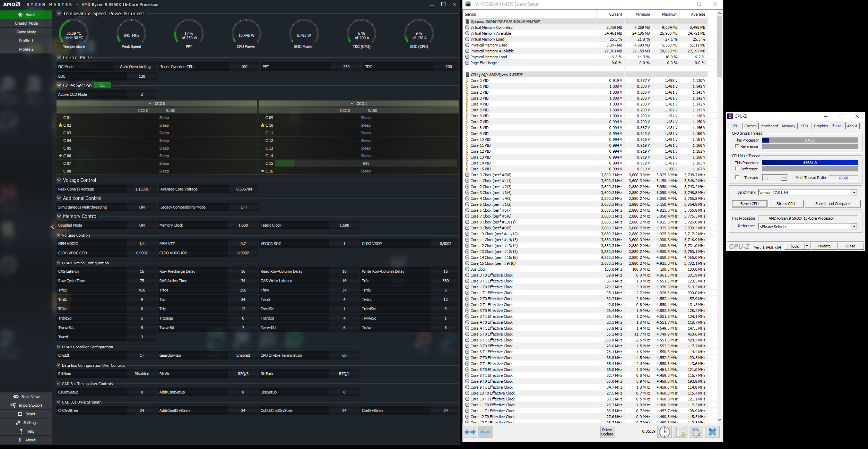Collapse the CCD 1 group chevron
Viewport: 868px width, 449px height.
pos(352,103)
